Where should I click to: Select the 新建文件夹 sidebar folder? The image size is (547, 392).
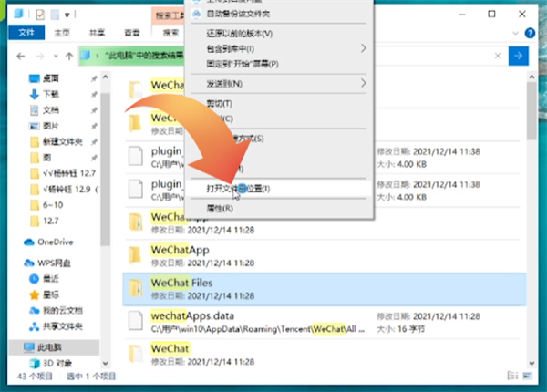tap(62, 141)
